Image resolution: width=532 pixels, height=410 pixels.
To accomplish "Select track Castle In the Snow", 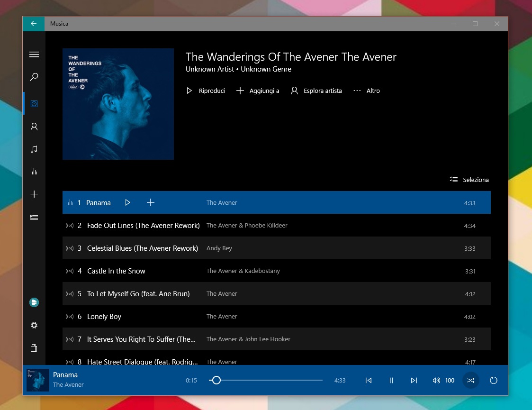I will coord(277,271).
